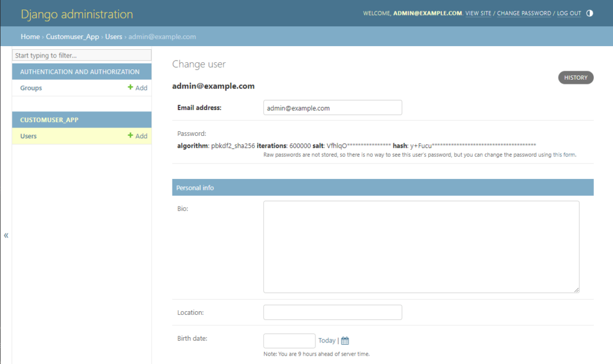Click the green plus next to Groups
Viewport: 613px width, 364px height.
click(131, 88)
